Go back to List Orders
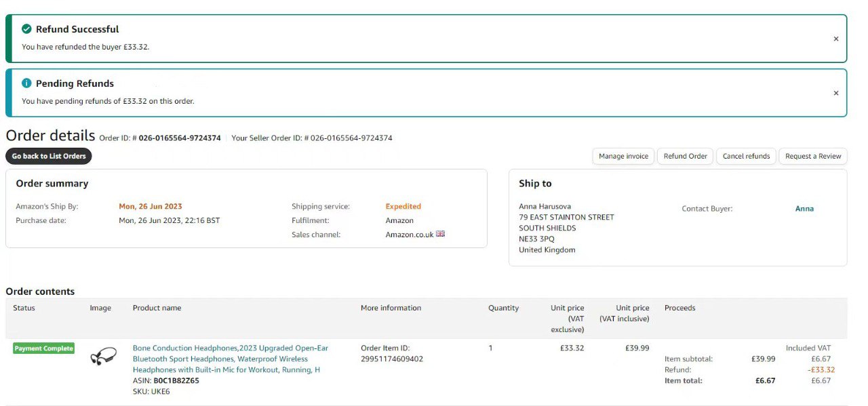 [49, 156]
